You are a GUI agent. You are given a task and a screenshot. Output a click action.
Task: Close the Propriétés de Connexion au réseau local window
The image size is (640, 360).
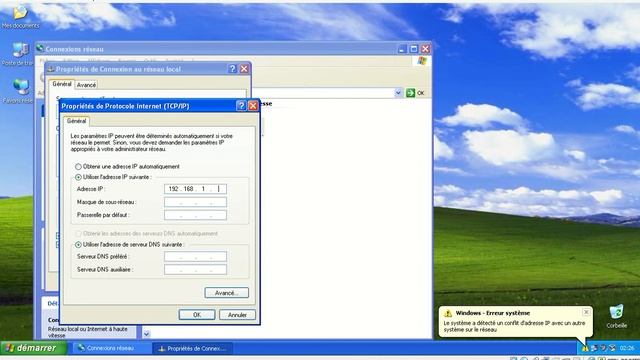(x=244, y=69)
